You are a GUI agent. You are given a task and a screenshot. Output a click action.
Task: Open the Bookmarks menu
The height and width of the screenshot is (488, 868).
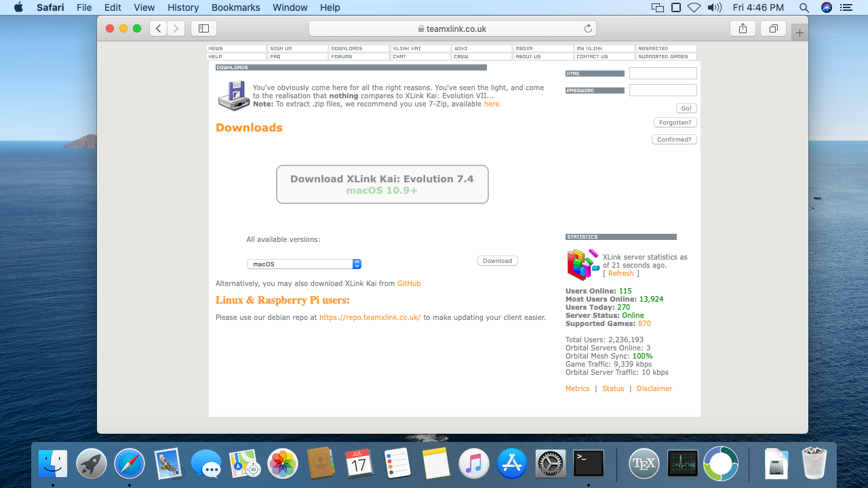click(235, 7)
